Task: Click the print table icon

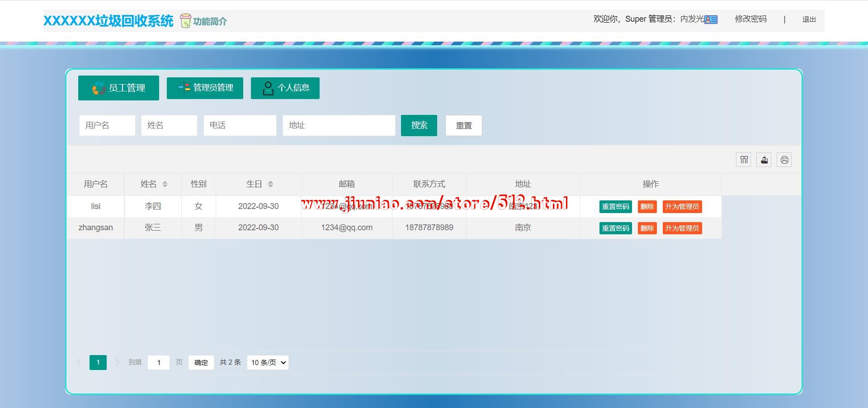Action: click(784, 160)
